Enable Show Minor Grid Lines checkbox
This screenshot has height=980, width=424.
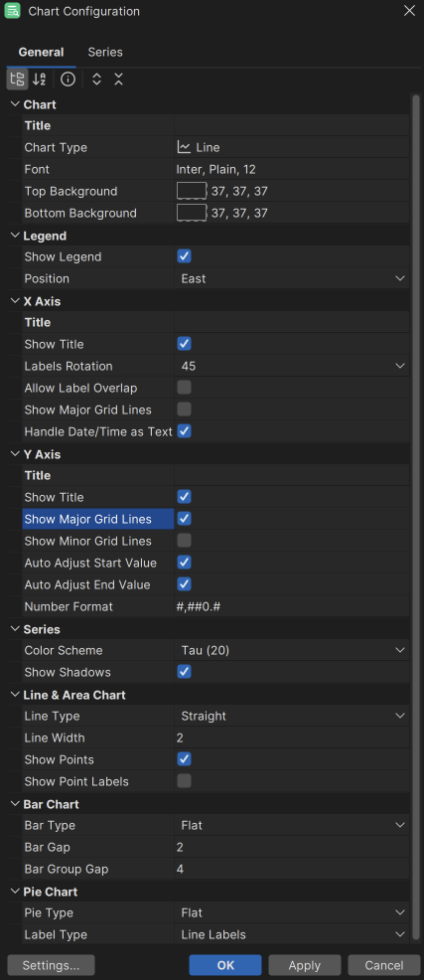tap(185, 541)
